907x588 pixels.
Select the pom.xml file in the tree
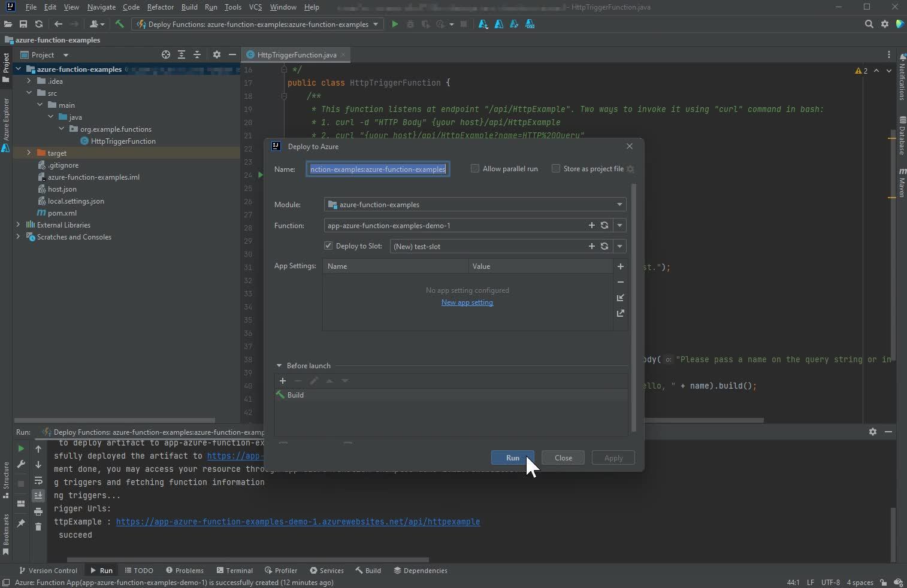click(x=62, y=213)
